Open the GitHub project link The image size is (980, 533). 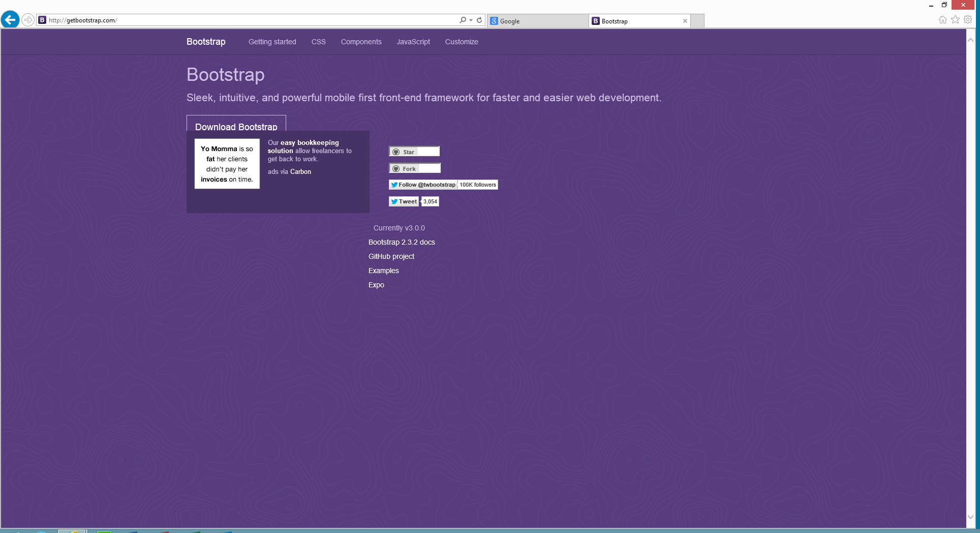pyautogui.click(x=391, y=256)
